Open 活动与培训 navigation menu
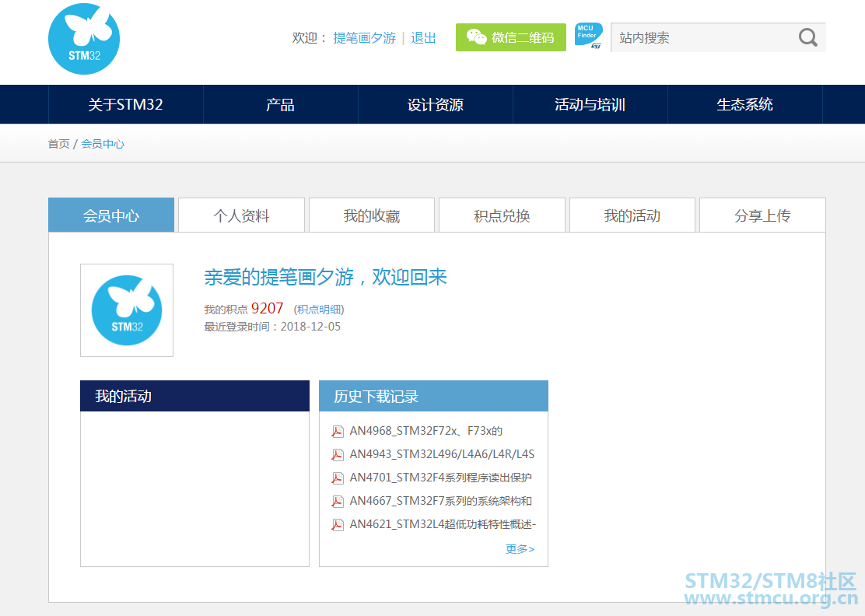Viewport: 865px width, 616px height. (590, 104)
